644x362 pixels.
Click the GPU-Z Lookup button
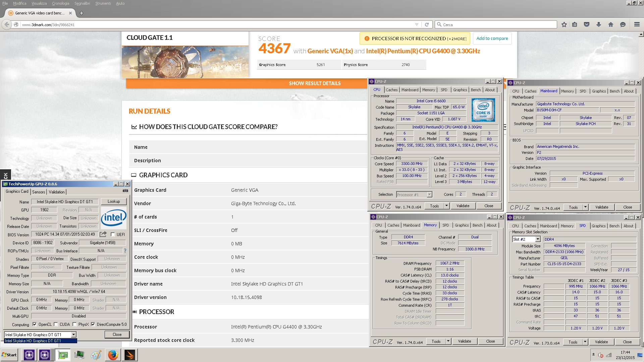pyautogui.click(x=114, y=201)
